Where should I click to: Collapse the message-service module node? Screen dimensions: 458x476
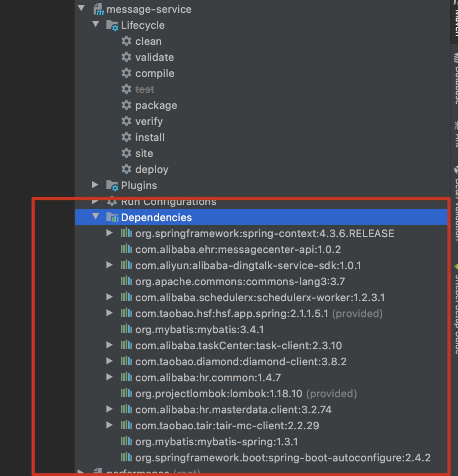click(x=81, y=8)
